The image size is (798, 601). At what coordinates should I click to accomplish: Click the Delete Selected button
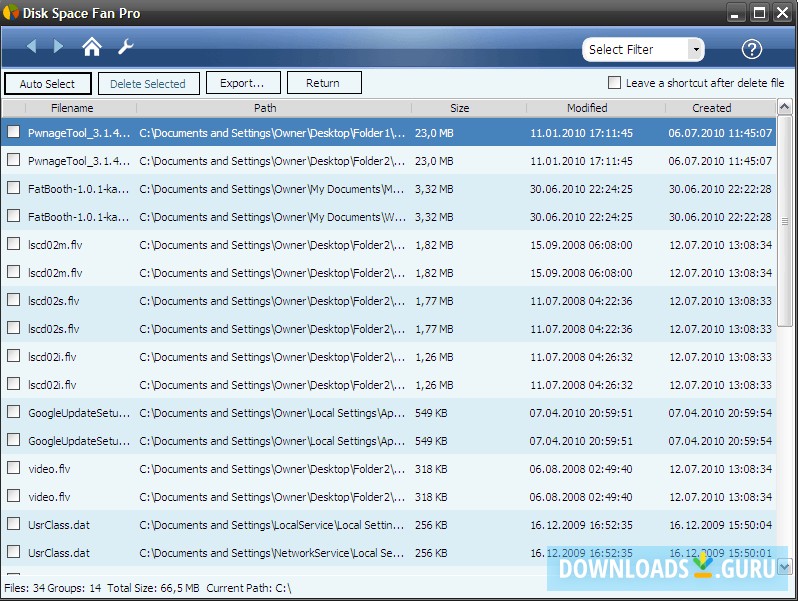[x=148, y=83]
